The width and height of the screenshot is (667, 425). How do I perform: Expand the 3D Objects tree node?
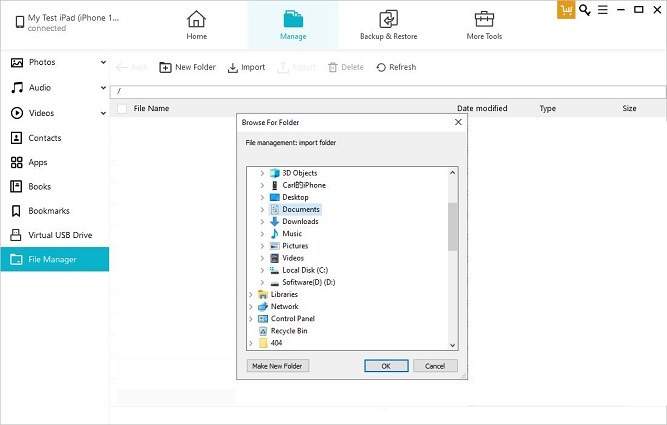coord(262,173)
